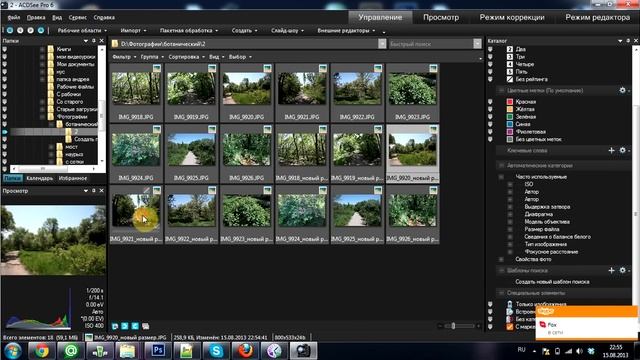Open the Файл menu
Screen dimensions: 640x360
(13, 18)
